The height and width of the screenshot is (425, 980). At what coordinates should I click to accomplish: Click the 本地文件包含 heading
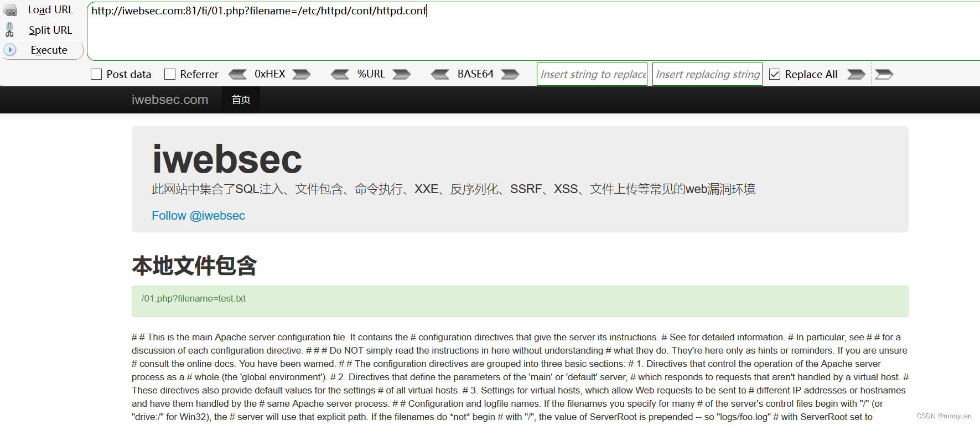point(194,266)
